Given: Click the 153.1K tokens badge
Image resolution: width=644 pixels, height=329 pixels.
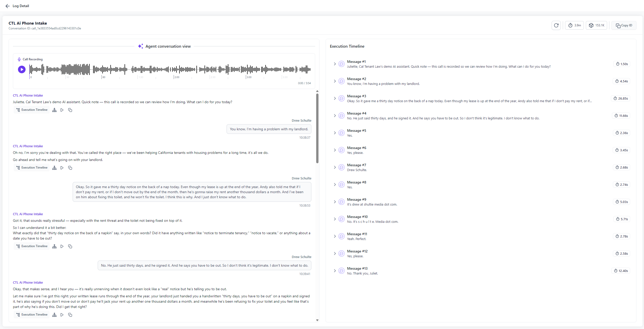Looking at the screenshot, I should coord(596,25).
